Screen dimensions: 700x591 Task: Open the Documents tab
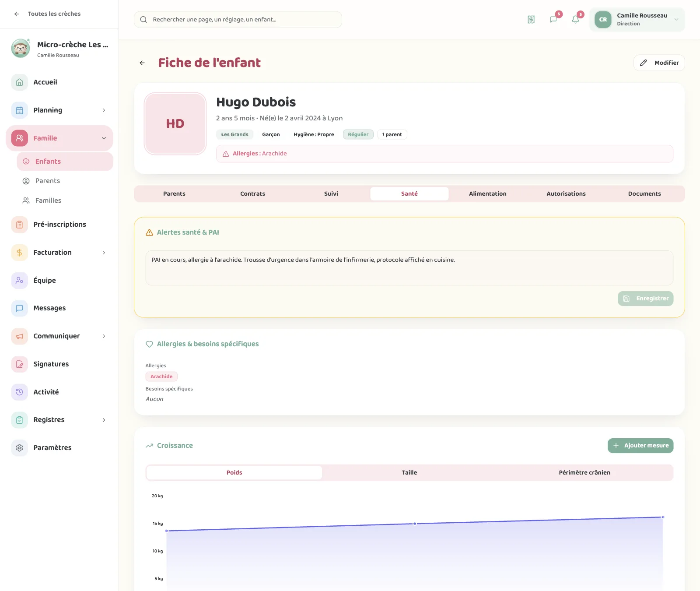pyautogui.click(x=644, y=194)
